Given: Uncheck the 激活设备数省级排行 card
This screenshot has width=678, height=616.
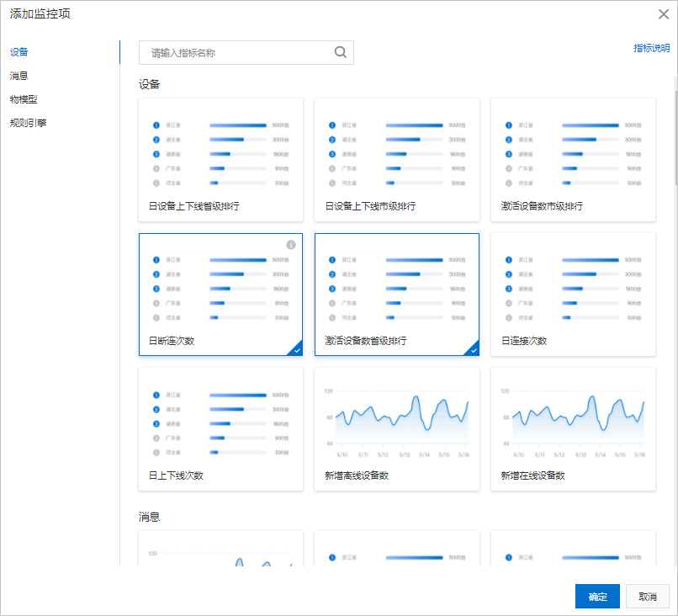Looking at the screenshot, I should [397, 295].
